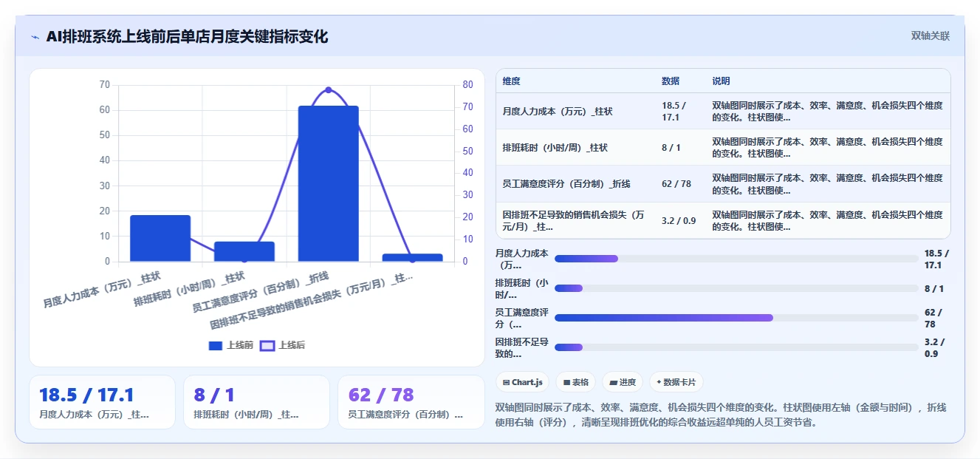
Task: Click the description paragraph starting 双轴图同时展示
Action: [x=720, y=415]
